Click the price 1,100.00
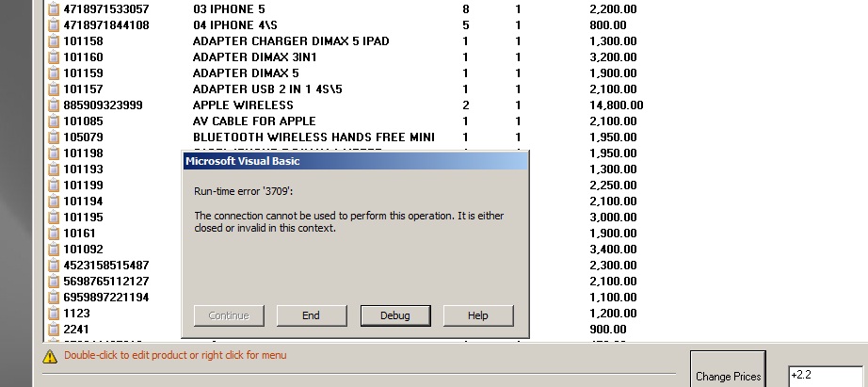Viewport: 868px width, 387px height. [x=614, y=298]
